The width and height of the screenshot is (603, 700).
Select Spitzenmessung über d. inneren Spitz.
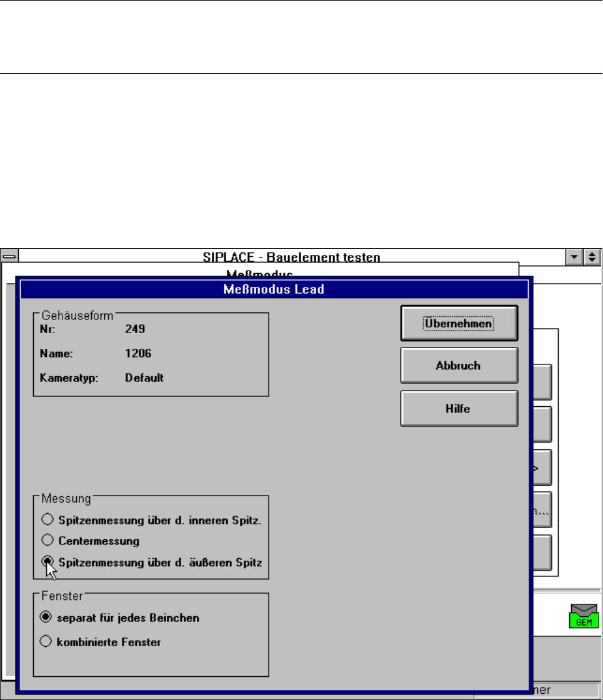click(x=151, y=520)
